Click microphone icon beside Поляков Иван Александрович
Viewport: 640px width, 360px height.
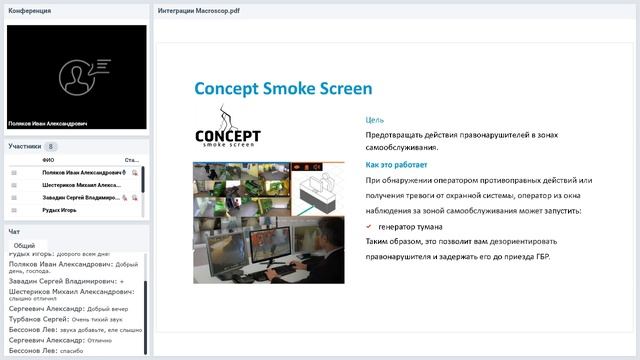(x=124, y=173)
